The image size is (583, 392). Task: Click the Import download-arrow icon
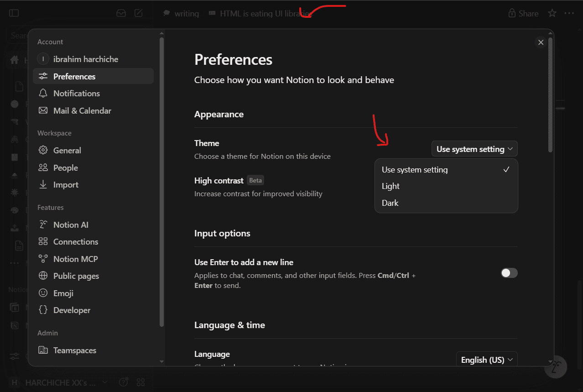tap(43, 184)
